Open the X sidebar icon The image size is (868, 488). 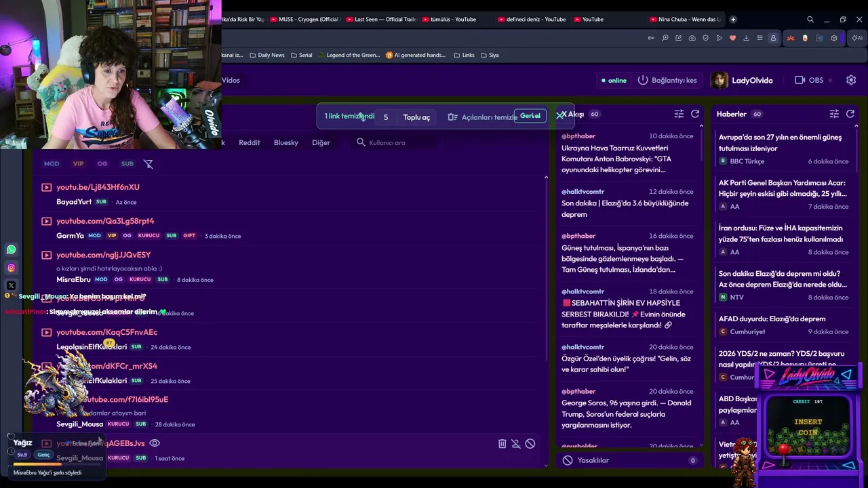[11, 285]
